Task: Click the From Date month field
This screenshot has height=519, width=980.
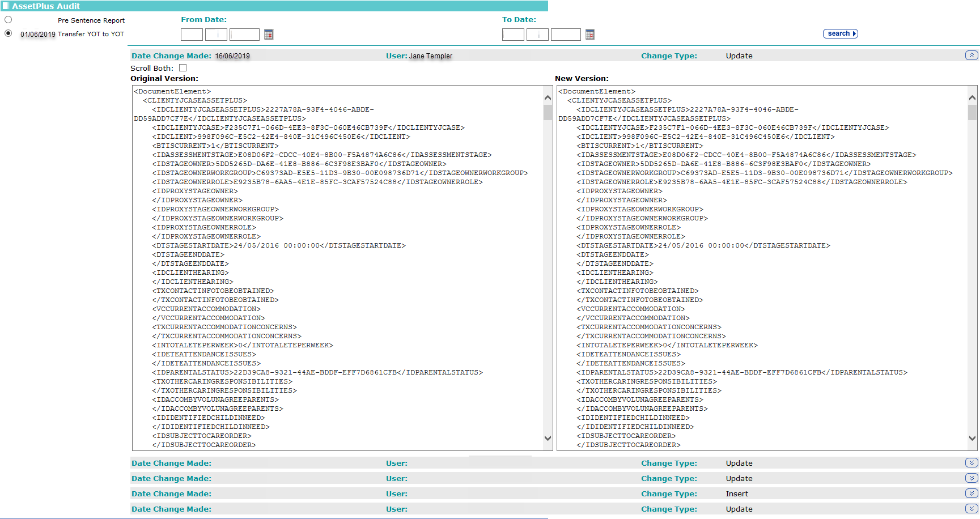Action: (x=216, y=35)
